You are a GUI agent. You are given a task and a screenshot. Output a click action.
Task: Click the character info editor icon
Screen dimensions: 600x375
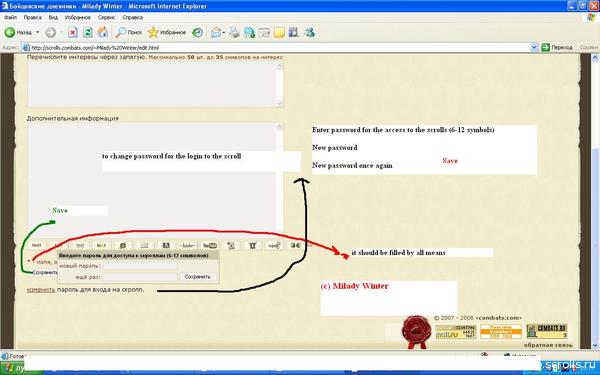[231, 245]
